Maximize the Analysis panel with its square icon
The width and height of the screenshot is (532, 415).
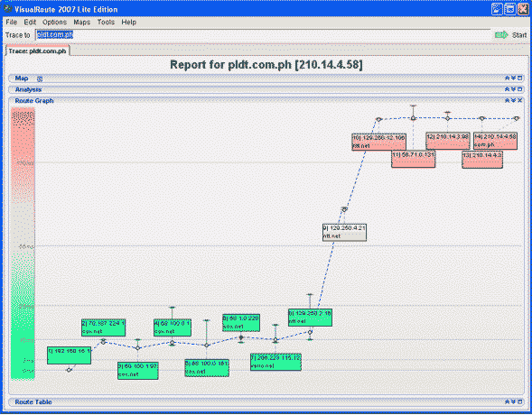click(519, 89)
